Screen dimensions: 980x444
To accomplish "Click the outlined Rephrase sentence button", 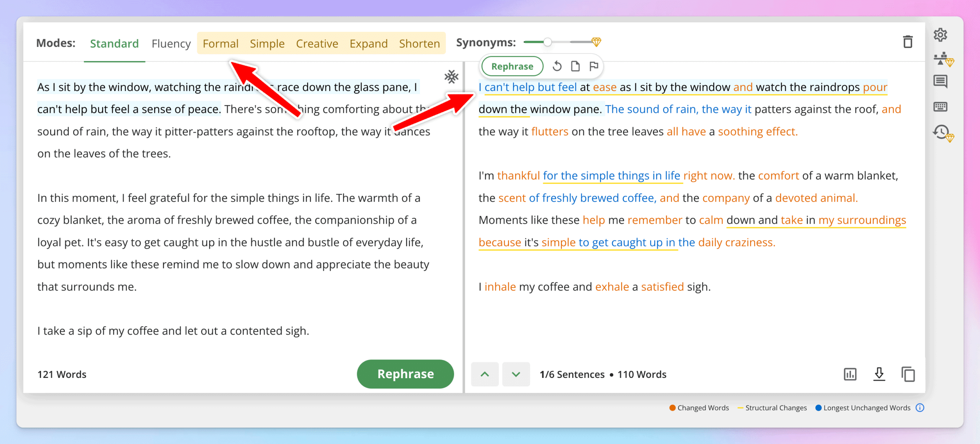I will pos(512,67).
